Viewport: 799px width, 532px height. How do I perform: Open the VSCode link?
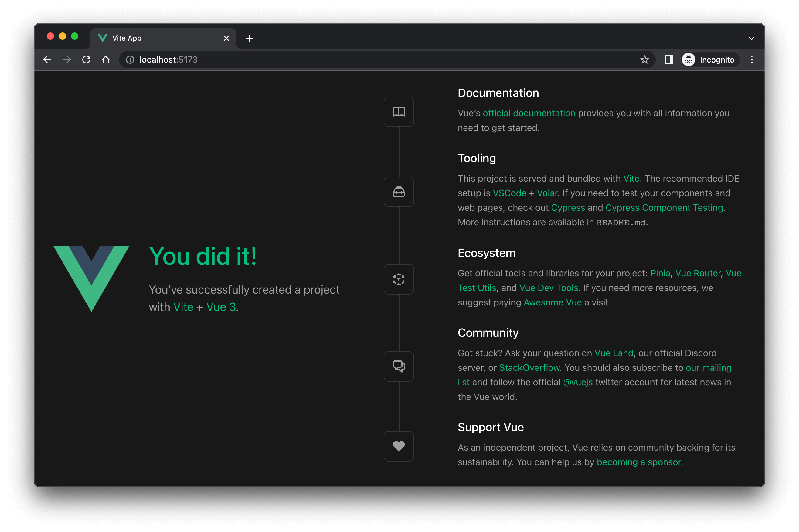pyautogui.click(x=509, y=193)
